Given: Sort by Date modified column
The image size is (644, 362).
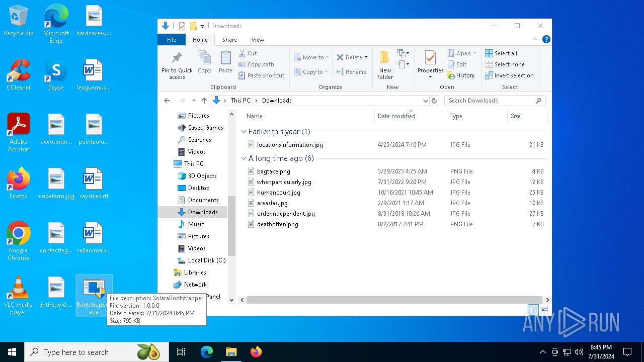Looking at the screenshot, I should click(x=396, y=116).
